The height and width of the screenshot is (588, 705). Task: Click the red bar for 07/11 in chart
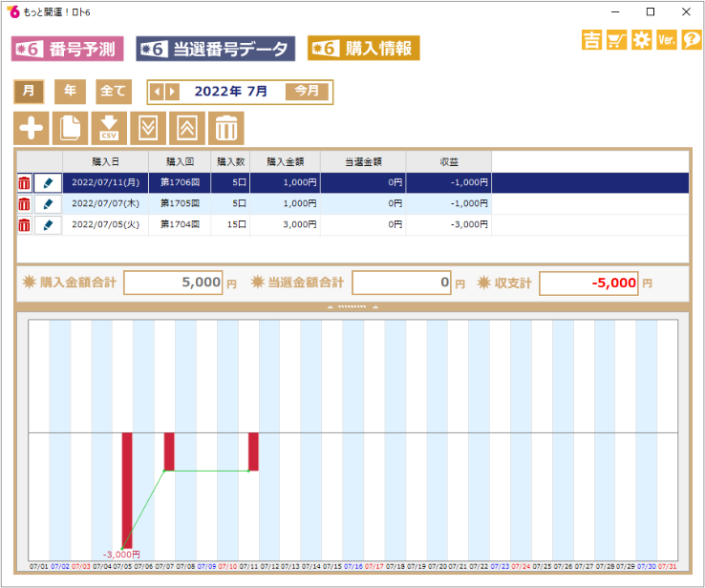click(253, 451)
